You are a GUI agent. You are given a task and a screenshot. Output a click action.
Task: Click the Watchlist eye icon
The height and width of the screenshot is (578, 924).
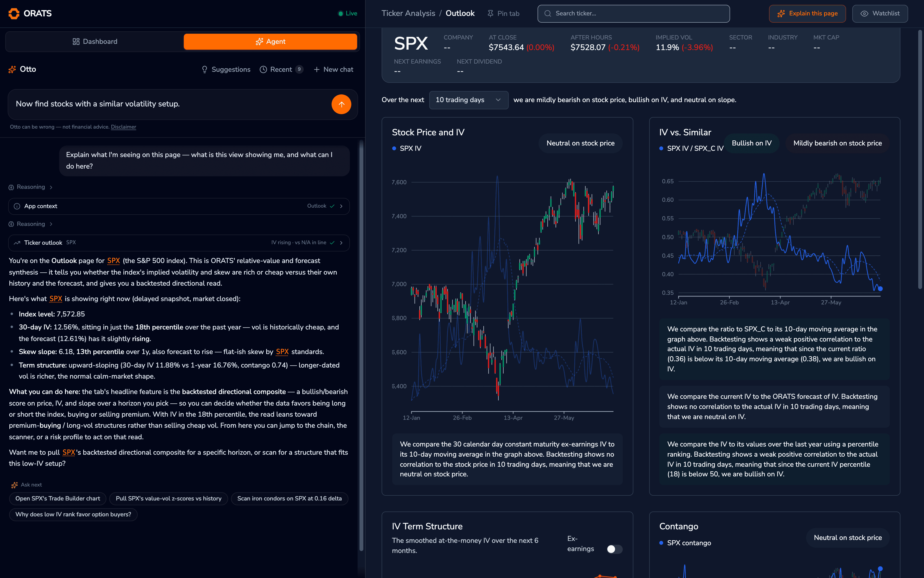point(864,13)
